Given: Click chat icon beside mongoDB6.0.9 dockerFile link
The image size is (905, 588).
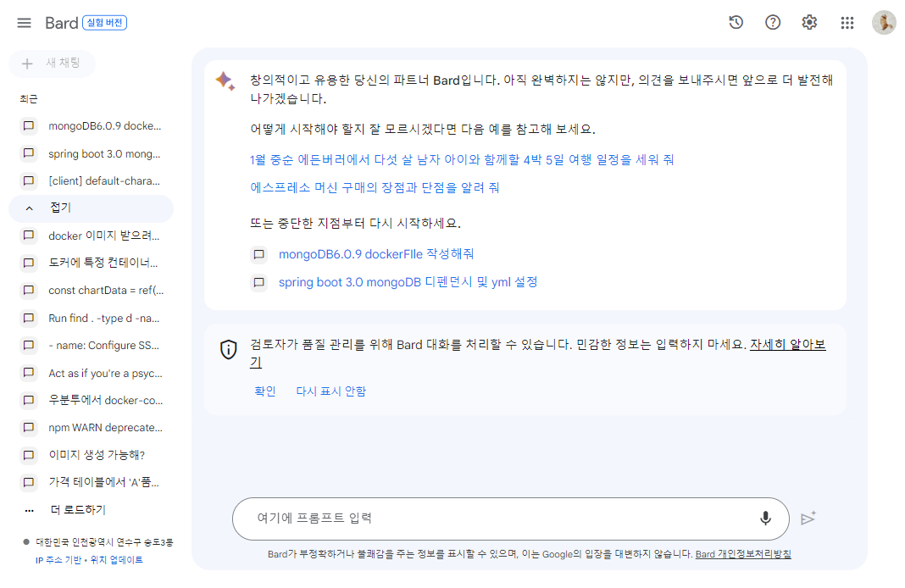Looking at the screenshot, I should click(x=259, y=254).
